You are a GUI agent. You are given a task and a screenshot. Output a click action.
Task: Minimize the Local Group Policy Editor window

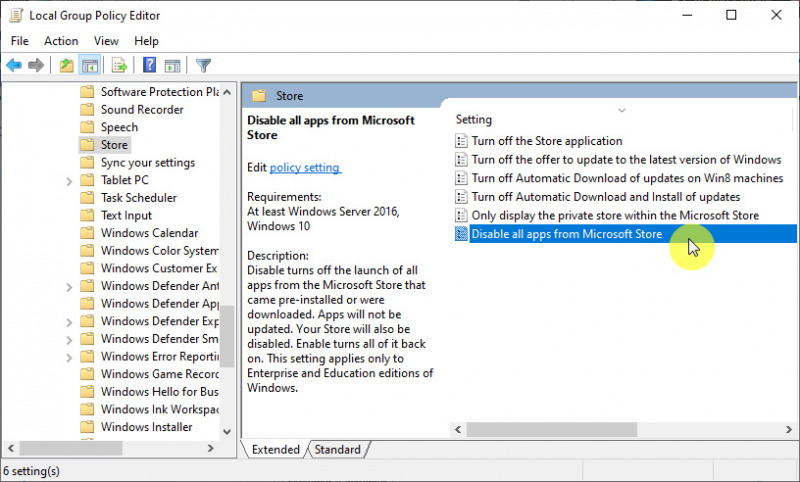[687, 15]
